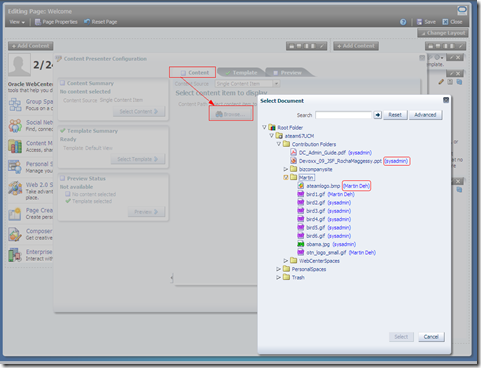Select obama.jpg file icon
Viewport: 481px width, 368px height.
click(x=301, y=244)
